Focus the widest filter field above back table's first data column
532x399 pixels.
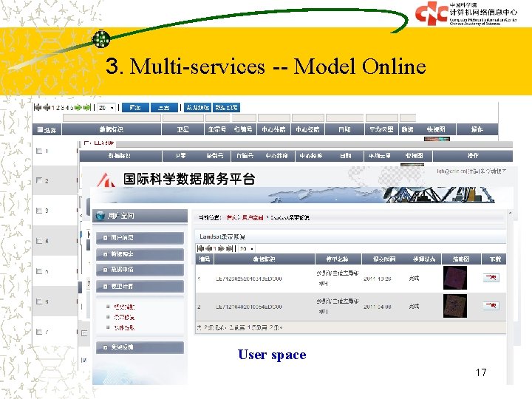[x=112, y=117]
